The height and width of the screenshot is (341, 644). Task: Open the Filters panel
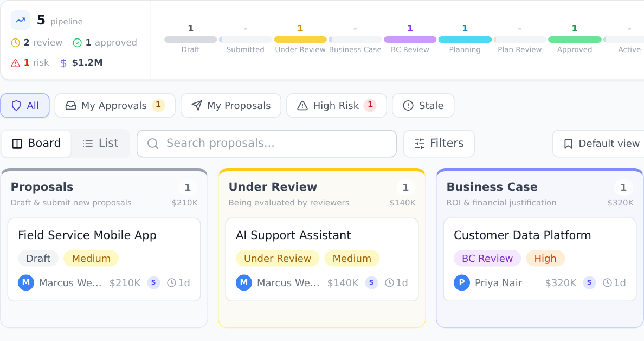click(439, 144)
